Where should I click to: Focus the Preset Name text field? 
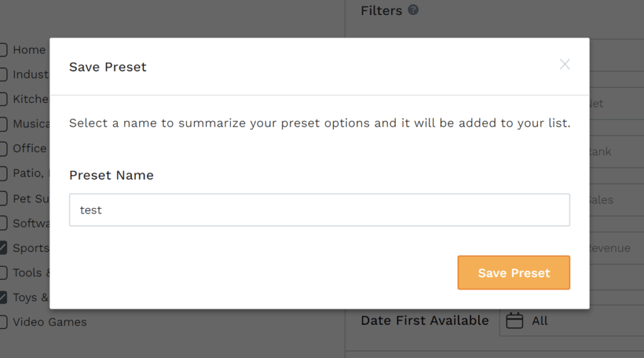pyautogui.click(x=319, y=210)
